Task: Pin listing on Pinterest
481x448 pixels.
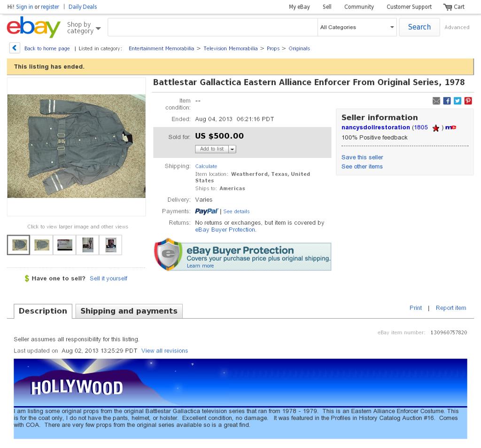Action: click(468, 101)
